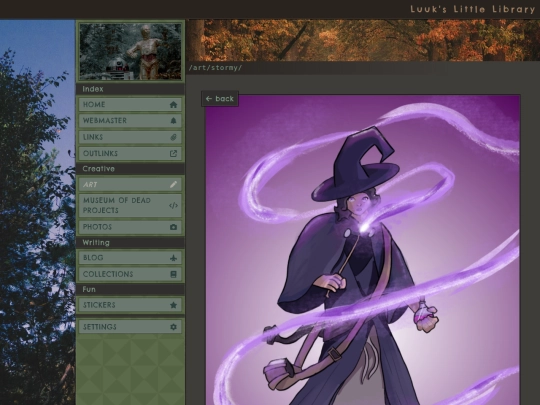This screenshot has height=405, width=540.
Task: Go to the WEBMASTER page
Action: [130, 121]
